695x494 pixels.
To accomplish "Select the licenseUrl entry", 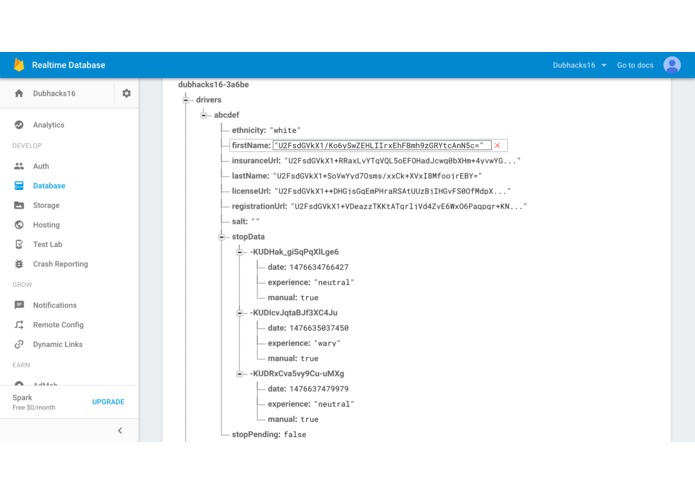I will [x=371, y=191].
